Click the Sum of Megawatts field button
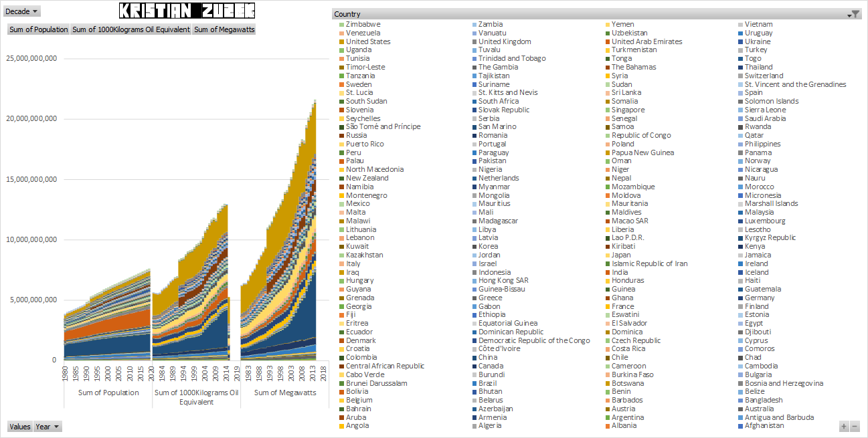 tap(224, 29)
